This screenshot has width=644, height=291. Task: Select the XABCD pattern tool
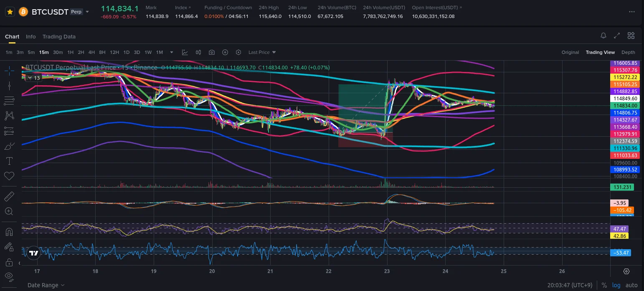click(9, 116)
